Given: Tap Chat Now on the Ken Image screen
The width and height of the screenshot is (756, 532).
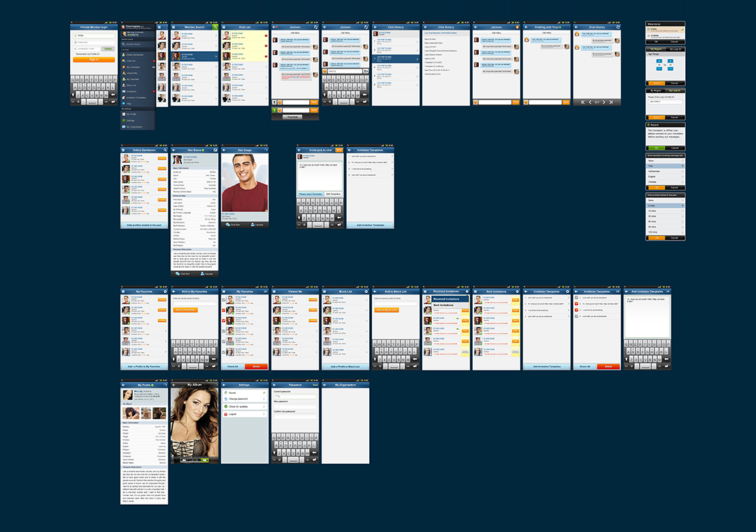Looking at the screenshot, I should (233, 225).
